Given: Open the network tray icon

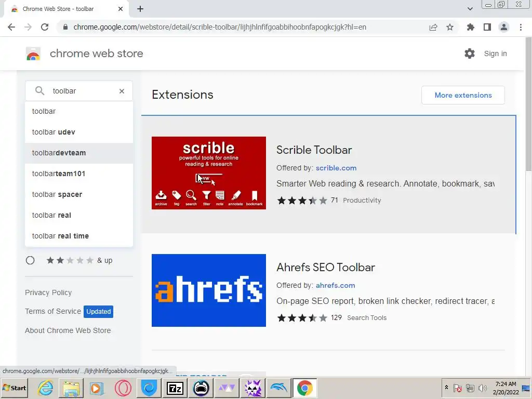Looking at the screenshot, I should [x=470, y=388].
